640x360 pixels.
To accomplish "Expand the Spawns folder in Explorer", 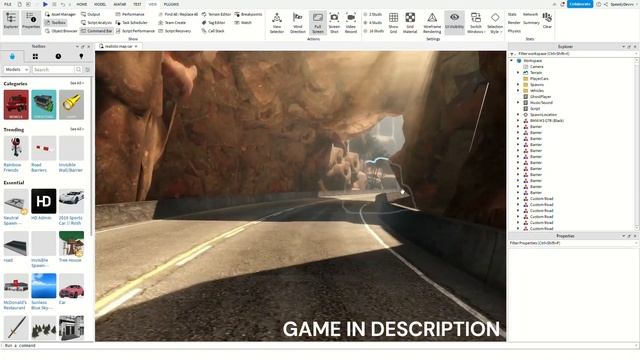I will tap(518, 84).
